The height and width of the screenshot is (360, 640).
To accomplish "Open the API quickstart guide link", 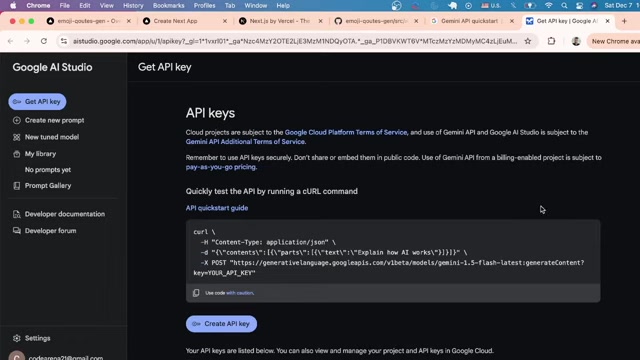I will click(x=217, y=208).
